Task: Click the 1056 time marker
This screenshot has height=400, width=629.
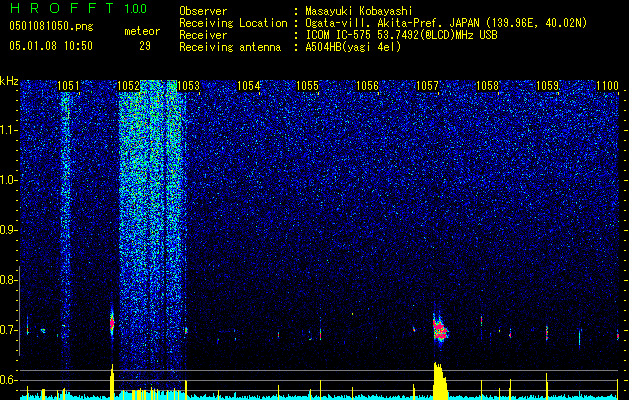Action: click(367, 85)
